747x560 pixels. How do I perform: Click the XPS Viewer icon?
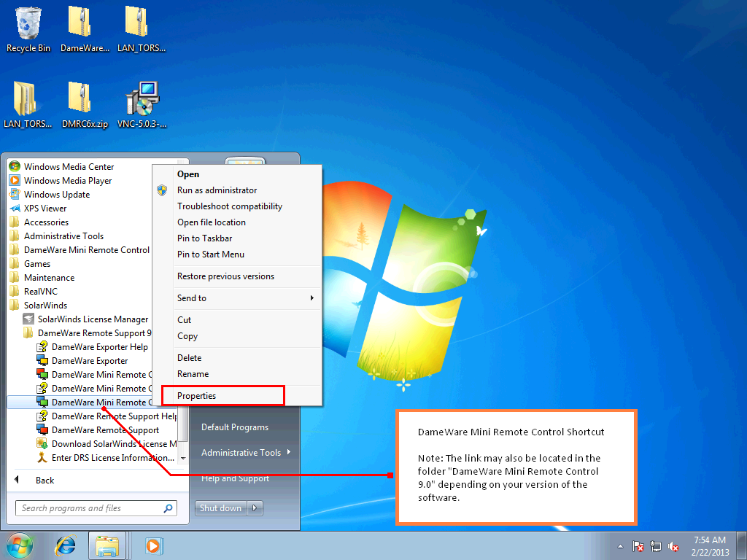tap(15, 208)
